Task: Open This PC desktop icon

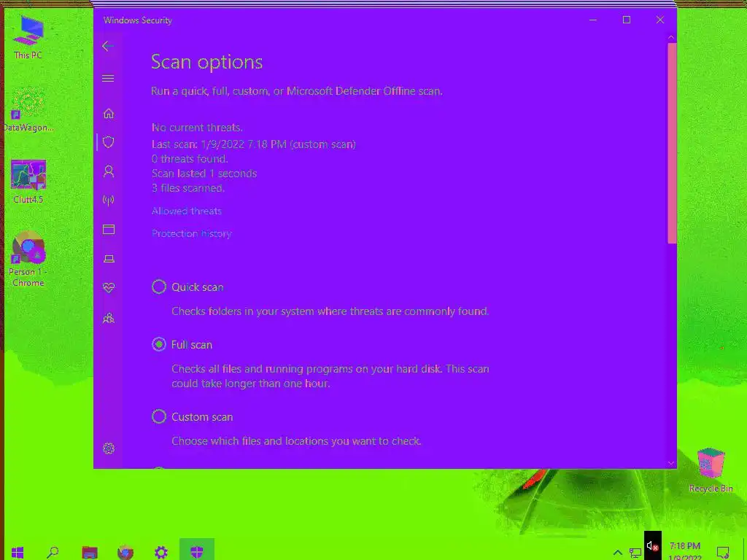Action: [28, 37]
